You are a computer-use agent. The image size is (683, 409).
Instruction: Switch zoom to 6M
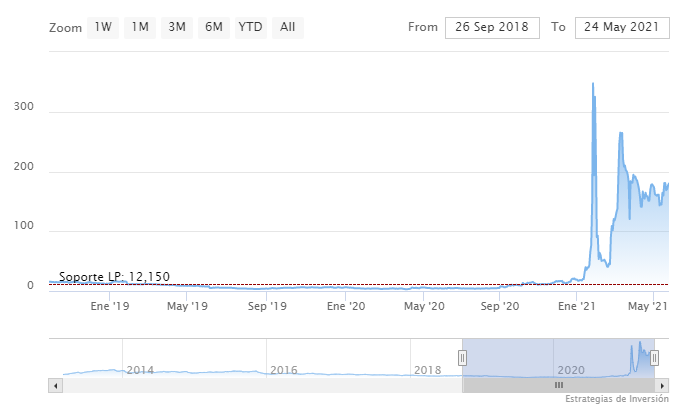[x=214, y=27]
